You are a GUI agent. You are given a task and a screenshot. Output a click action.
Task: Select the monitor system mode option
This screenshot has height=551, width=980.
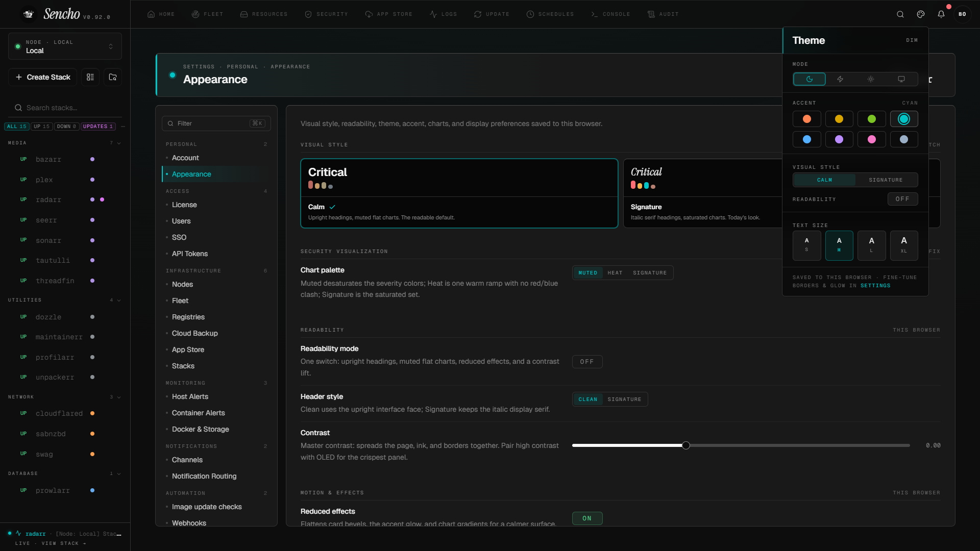[x=901, y=79]
